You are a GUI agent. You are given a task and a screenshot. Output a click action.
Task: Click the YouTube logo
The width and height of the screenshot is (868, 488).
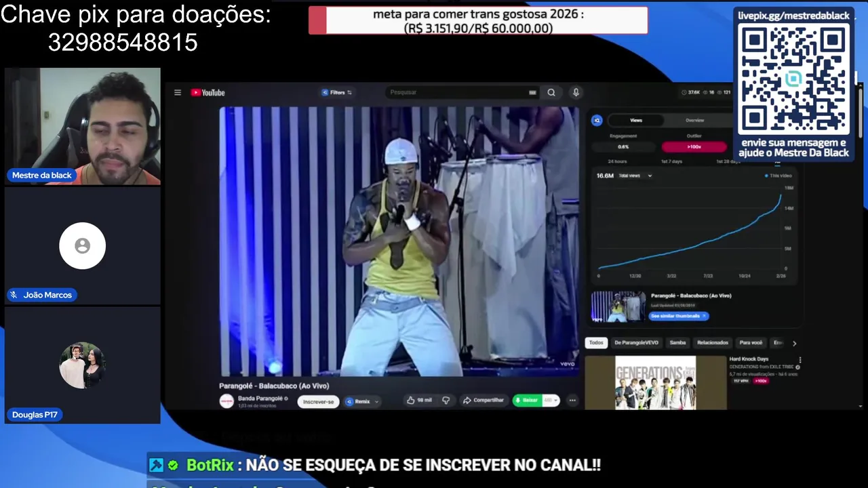[x=208, y=93]
